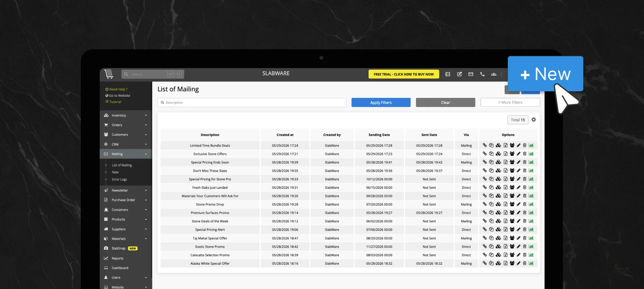Click the Sent Date column header
Viewport: 644px width, 289px height.
coord(429,135)
